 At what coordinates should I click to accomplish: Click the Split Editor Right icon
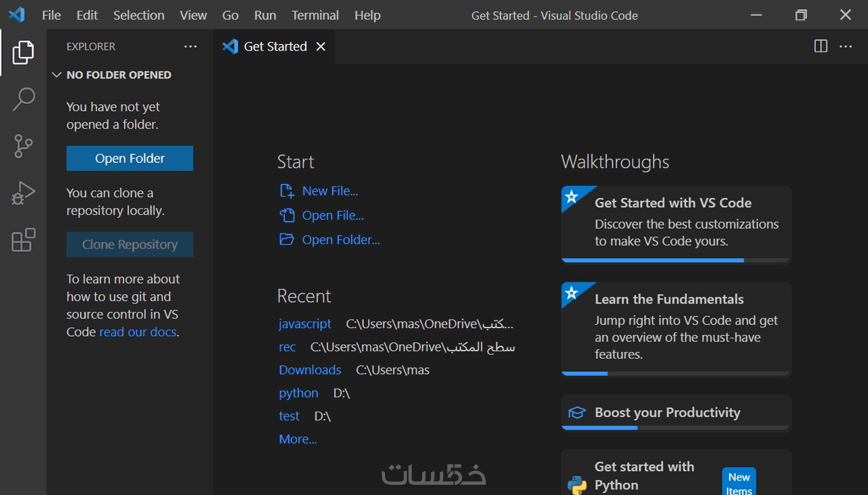click(821, 46)
